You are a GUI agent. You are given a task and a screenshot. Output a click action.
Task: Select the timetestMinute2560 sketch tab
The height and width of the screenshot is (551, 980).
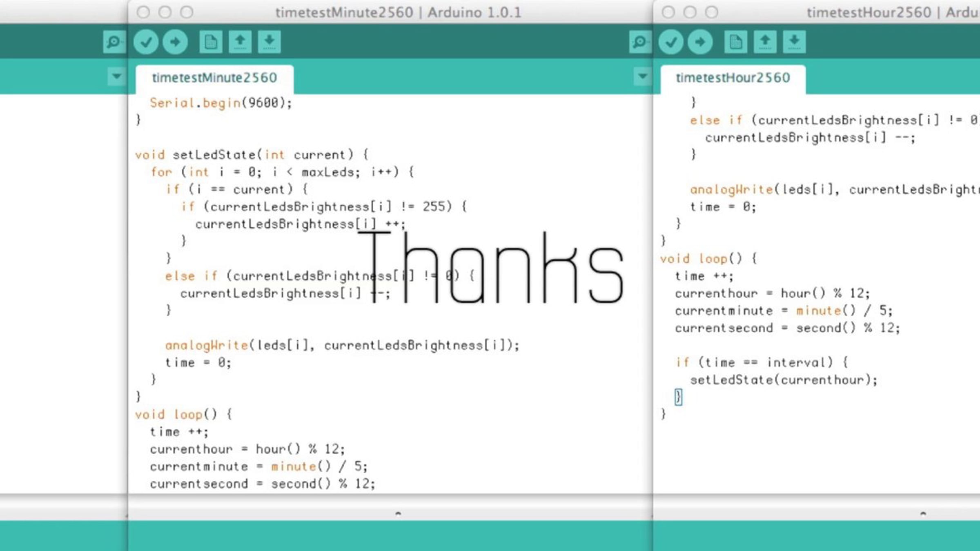[214, 78]
